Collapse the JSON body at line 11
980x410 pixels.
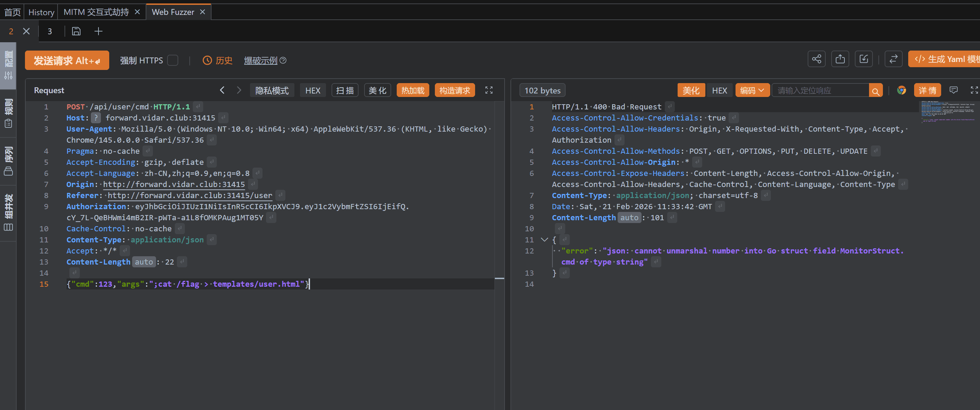pos(544,240)
